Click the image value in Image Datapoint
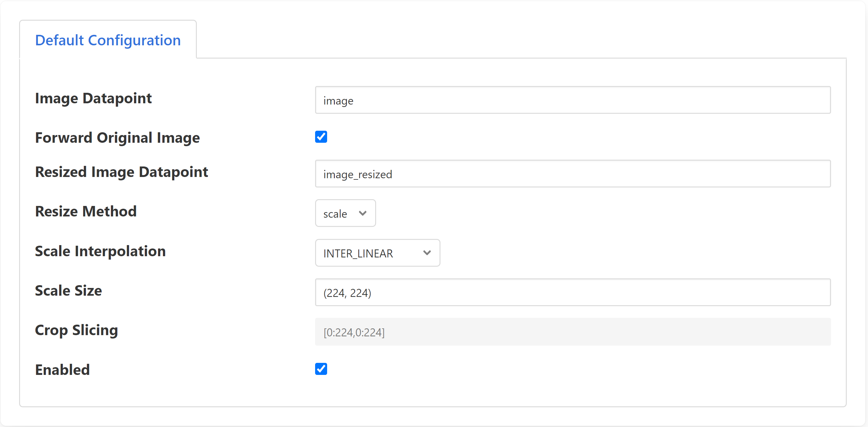Viewport: 868px width, 427px height. [338, 100]
